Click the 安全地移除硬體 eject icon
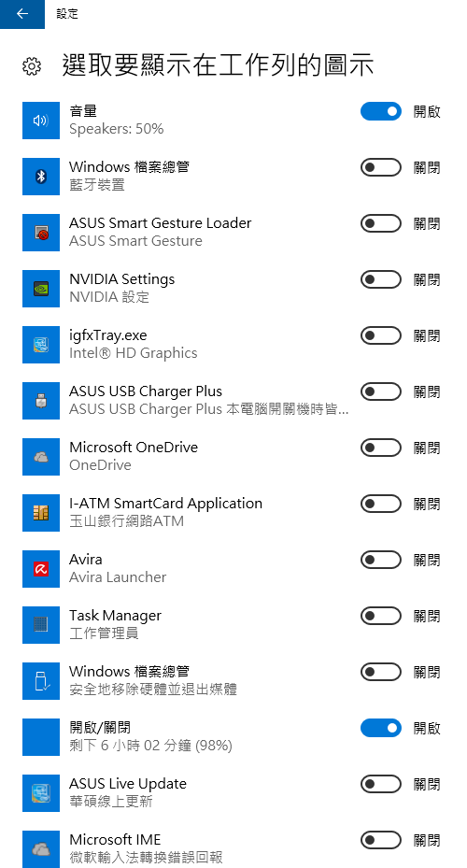Viewport: 467px width, 868px height. coord(41,681)
